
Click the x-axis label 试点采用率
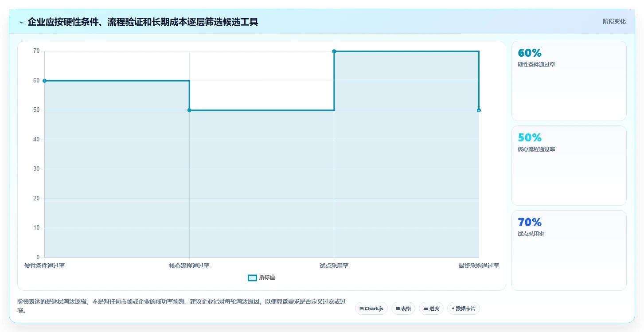(334, 266)
